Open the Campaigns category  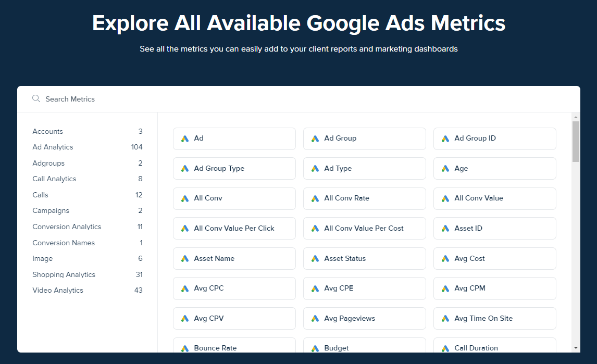point(87,210)
